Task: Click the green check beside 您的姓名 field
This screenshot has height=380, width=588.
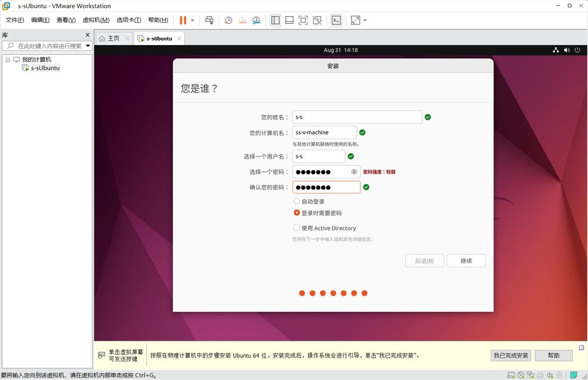Action: click(428, 117)
